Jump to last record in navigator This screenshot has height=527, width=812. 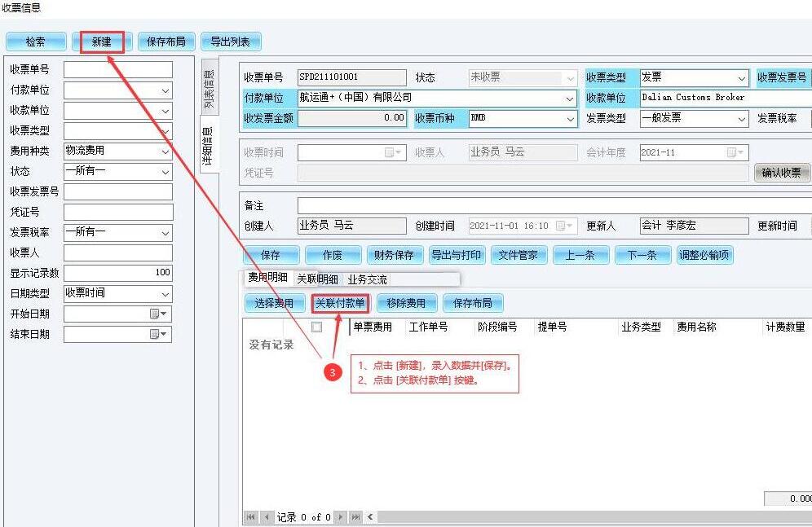coord(355,517)
